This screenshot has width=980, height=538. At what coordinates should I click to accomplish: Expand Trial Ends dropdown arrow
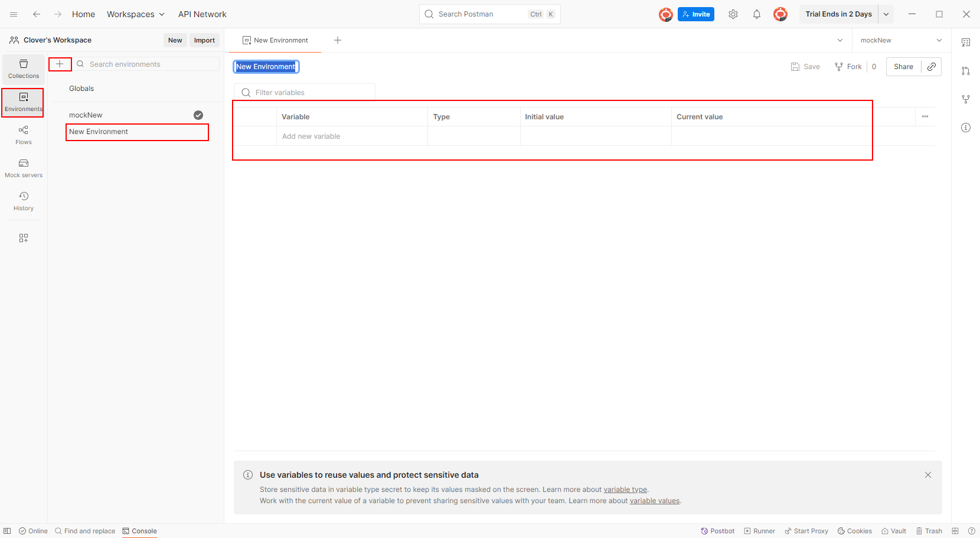[x=886, y=14]
